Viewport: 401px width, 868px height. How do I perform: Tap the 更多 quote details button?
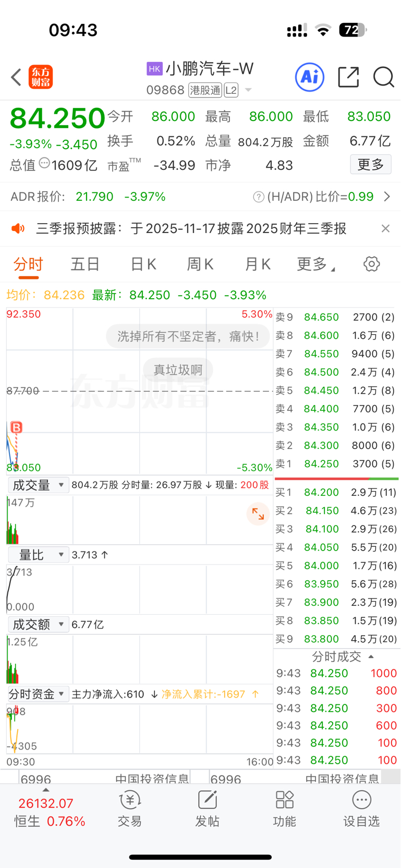click(371, 165)
